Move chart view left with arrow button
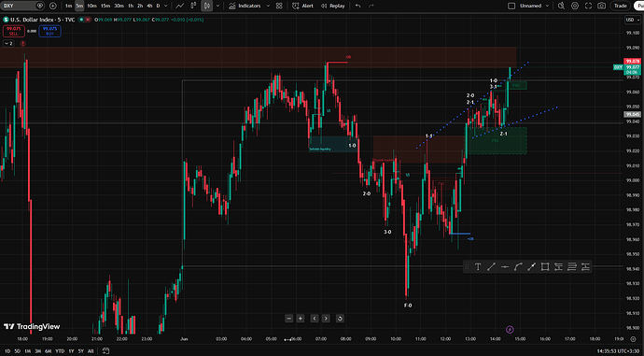This screenshot has height=356, width=644. coord(315,319)
